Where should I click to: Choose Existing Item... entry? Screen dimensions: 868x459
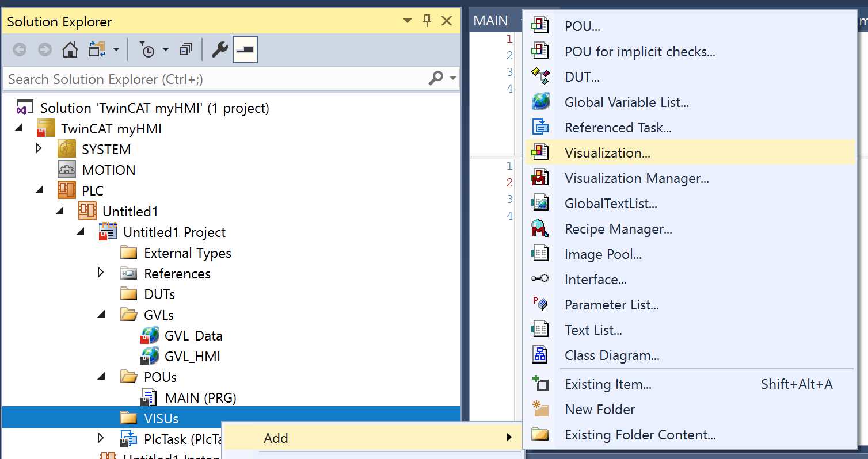tap(690, 384)
